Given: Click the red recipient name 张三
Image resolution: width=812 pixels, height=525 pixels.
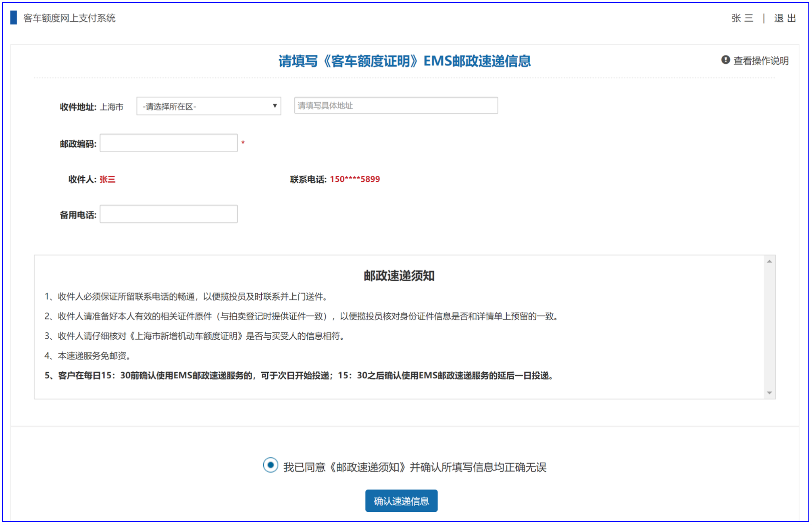Looking at the screenshot, I should coord(107,179).
